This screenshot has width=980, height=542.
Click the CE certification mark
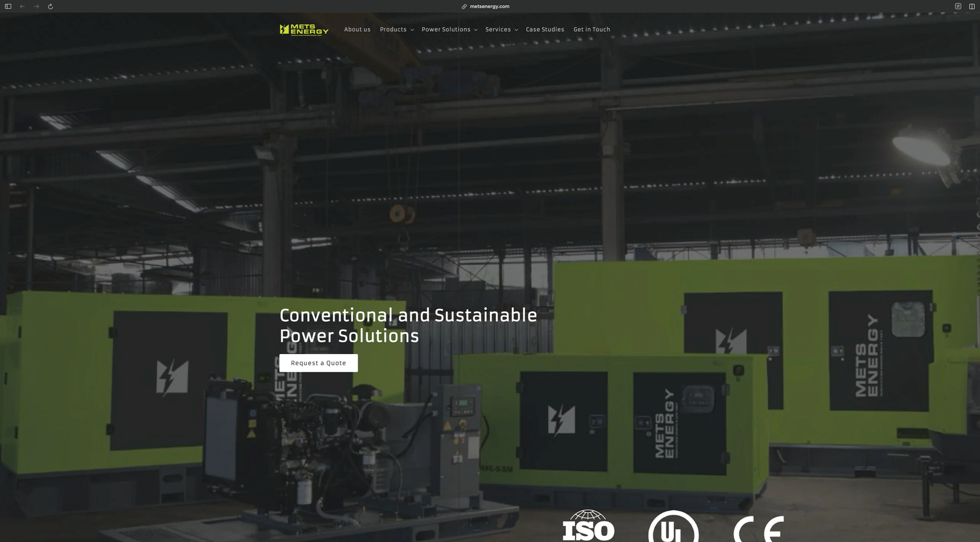758,529
